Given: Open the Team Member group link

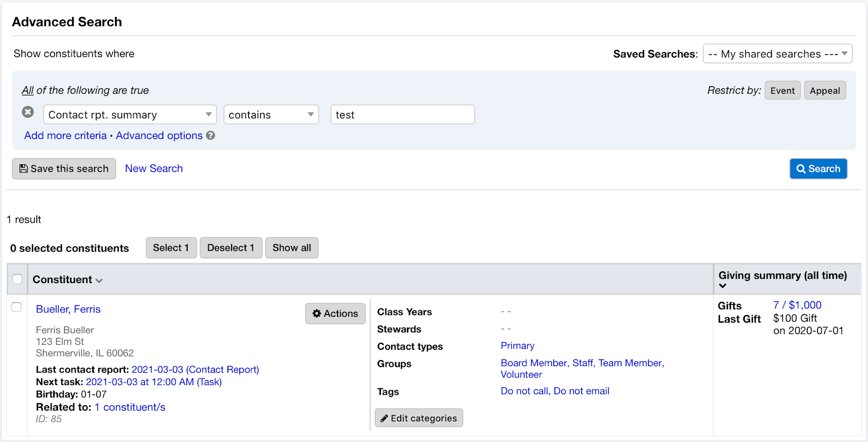Looking at the screenshot, I should [x=630, y=363].
